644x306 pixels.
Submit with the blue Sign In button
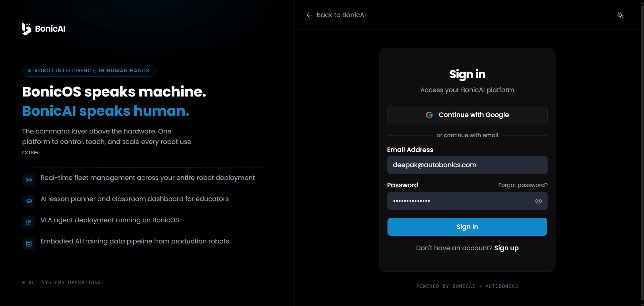[467, 227]
